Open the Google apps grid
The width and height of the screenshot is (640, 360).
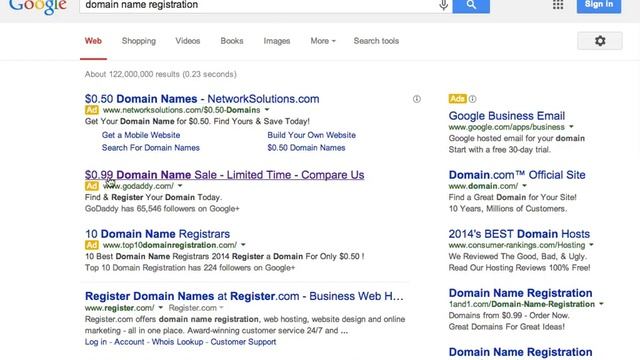pos(558,4)
